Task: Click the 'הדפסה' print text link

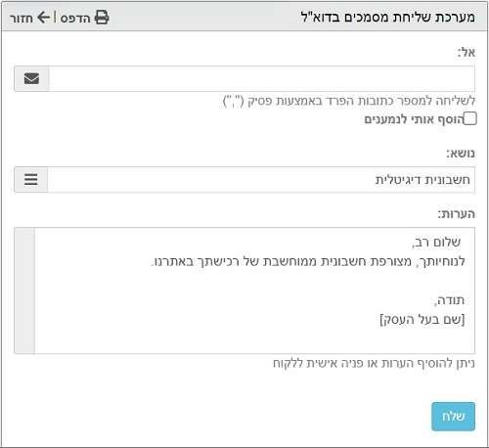Action: coord(75,18)
